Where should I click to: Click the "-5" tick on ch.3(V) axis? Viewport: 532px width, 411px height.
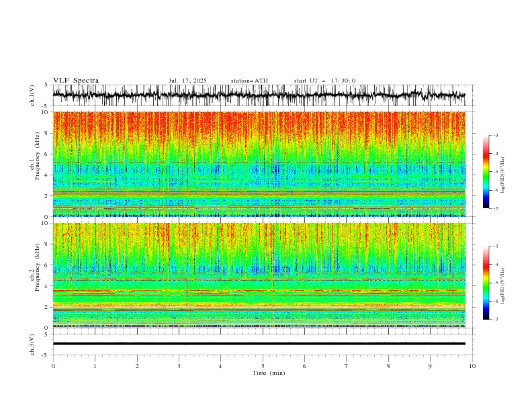click(45, 355)
